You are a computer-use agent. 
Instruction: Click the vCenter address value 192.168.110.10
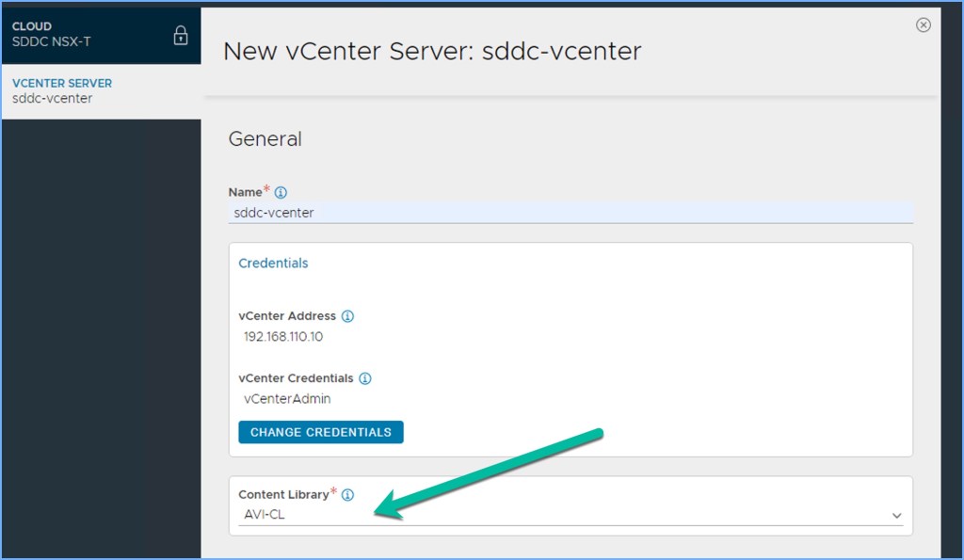tap(283, 337)
